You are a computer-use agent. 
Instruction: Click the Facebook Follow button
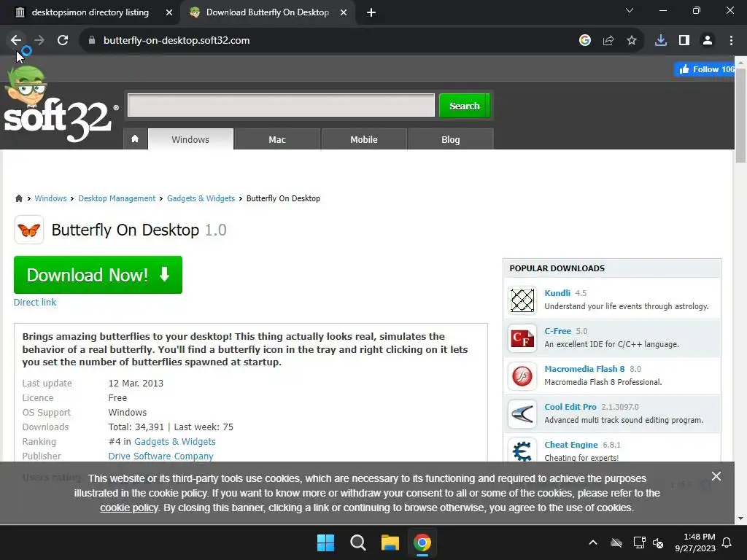pyautogui.click(x=704, y=69)
